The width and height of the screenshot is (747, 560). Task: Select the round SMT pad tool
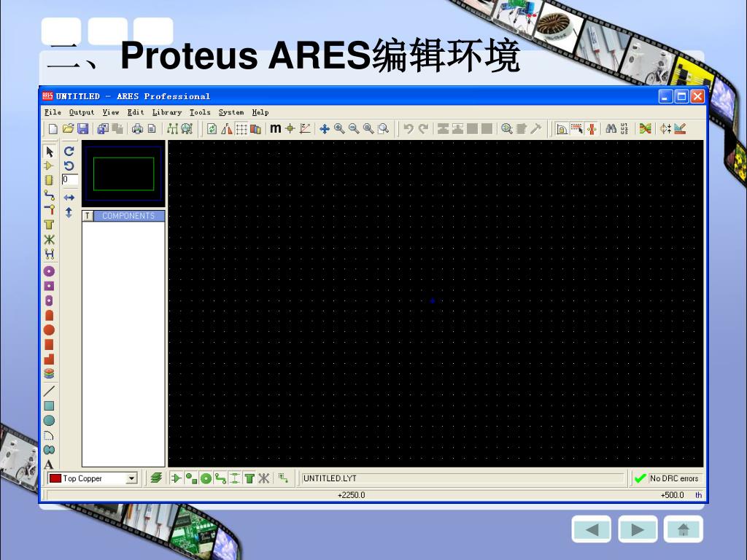coord(49,330)
